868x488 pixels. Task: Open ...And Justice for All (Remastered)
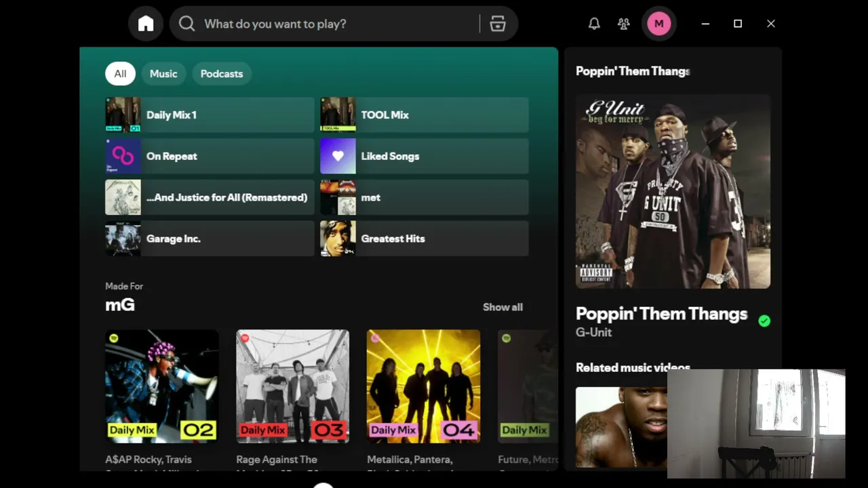(x=210, y=198)
